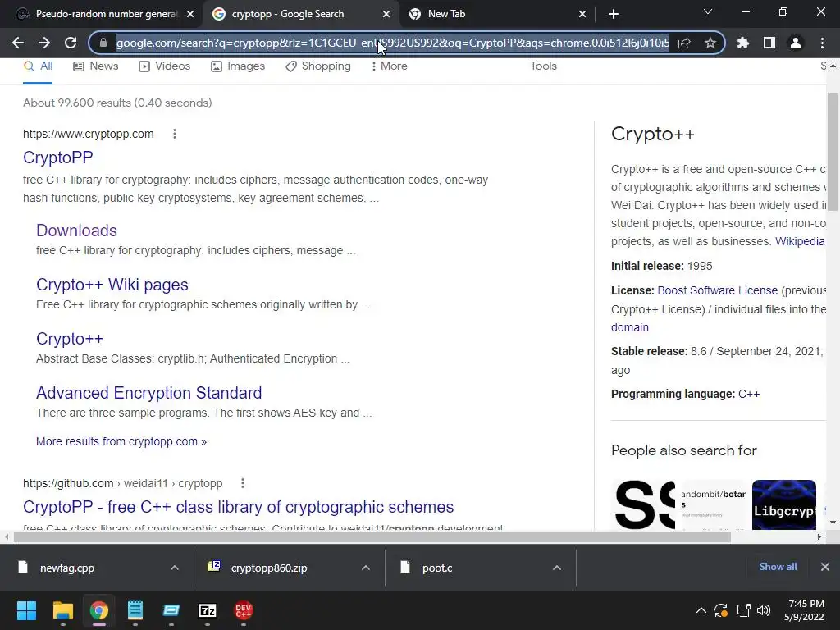Image resolution: width=840 pixels, height=630 pixels.
Task: Expand options for the newfag.cpp download
Action: coord(175,568)
